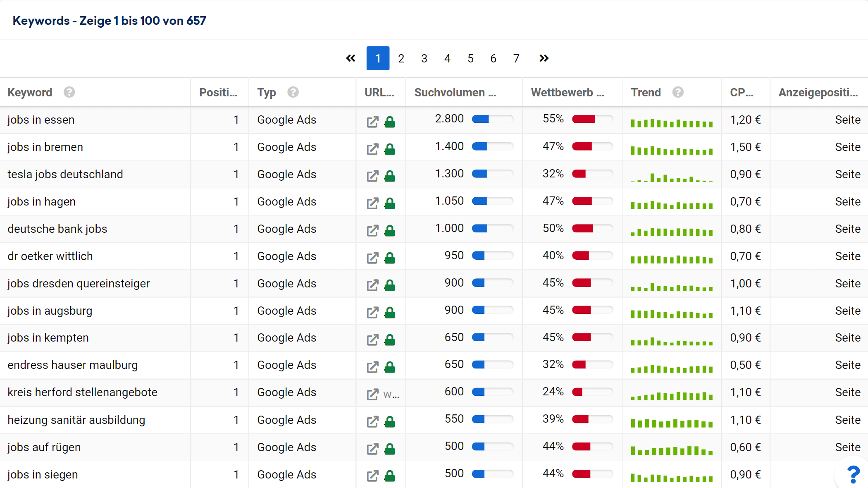This screenshot has height=488, width=868.
Task: Click the Anzeigeposition column header
Action: 818,92
